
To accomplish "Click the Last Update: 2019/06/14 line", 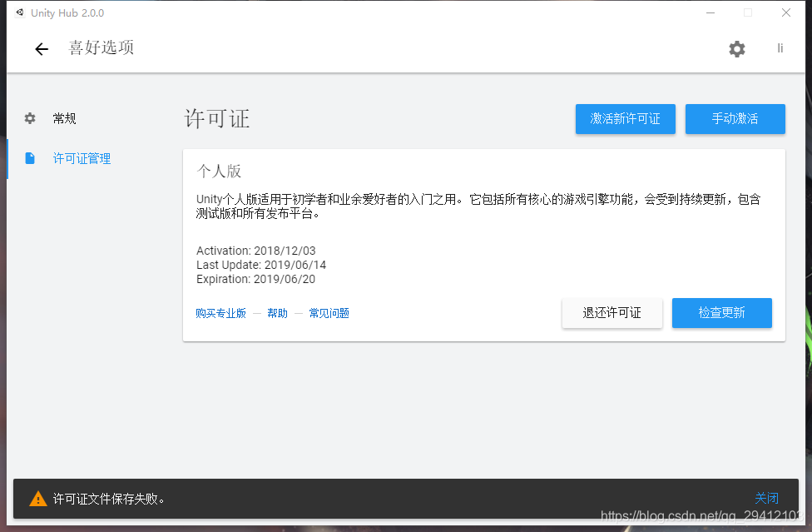I will (x=261, y=265).
